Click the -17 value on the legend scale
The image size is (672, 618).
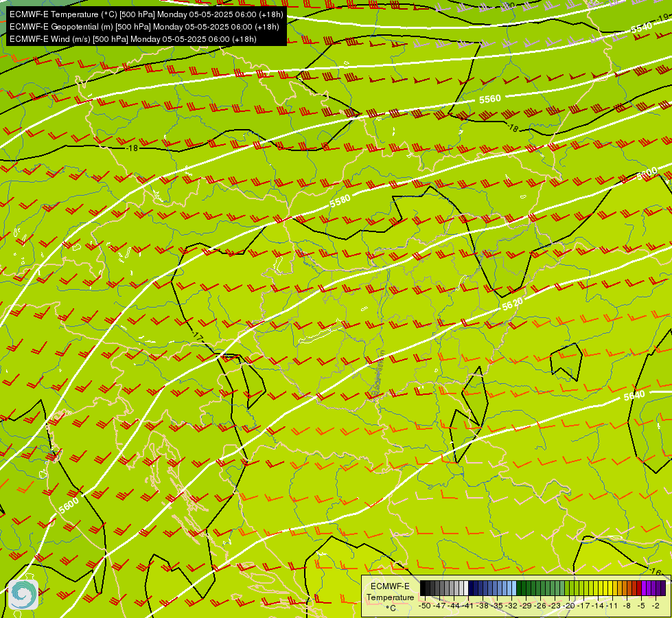pos(583,606)
